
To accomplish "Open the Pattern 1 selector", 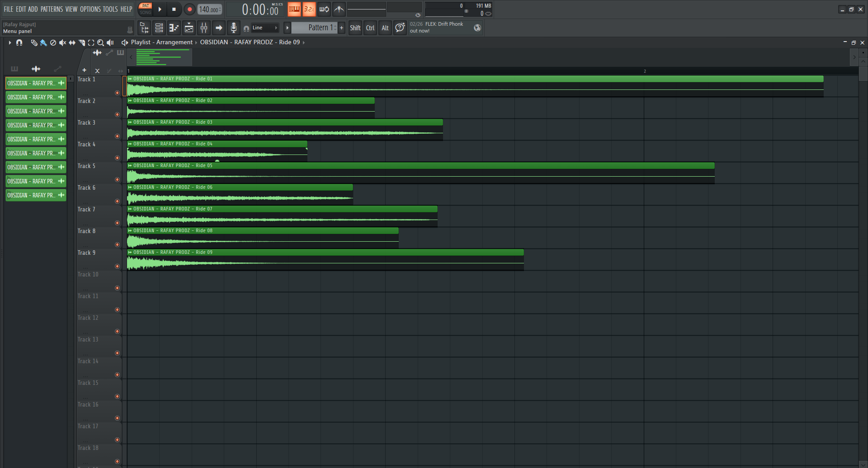I will (318, 28).
